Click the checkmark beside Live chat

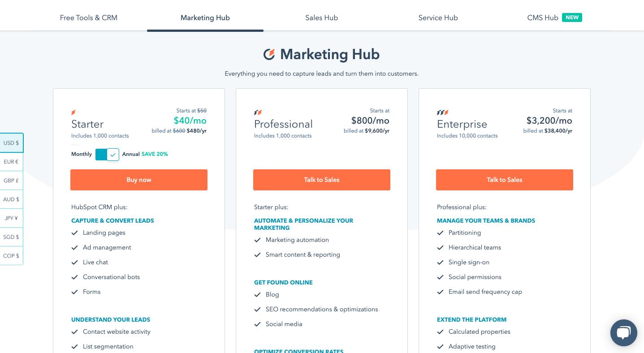click(x=75, y=263)
